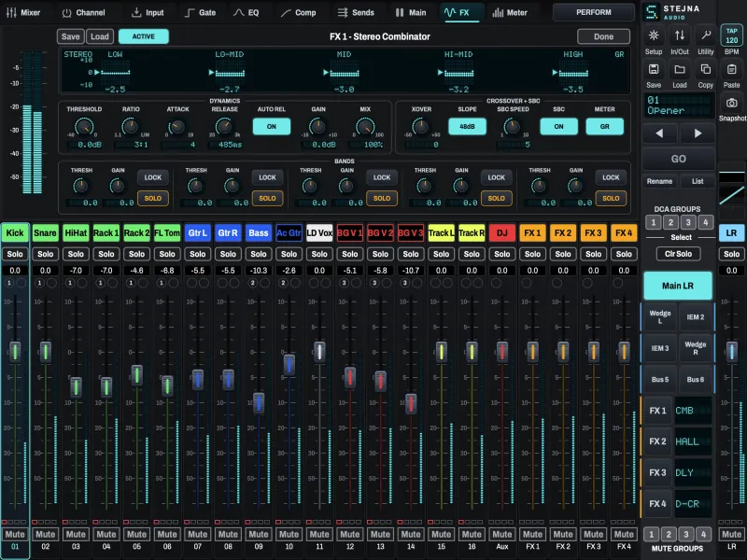The width and height of the screenshot is (747, 560).
Task: Select DCA group 1
Action: tap(653, 222)
